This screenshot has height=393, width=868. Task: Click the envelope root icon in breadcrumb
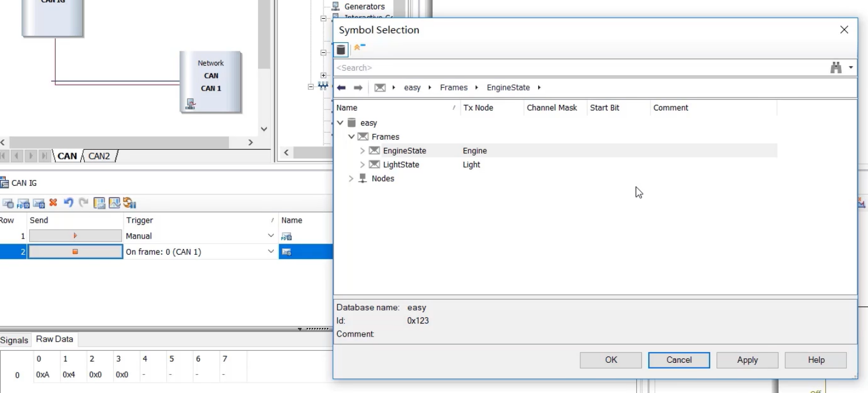click(380, 88)
